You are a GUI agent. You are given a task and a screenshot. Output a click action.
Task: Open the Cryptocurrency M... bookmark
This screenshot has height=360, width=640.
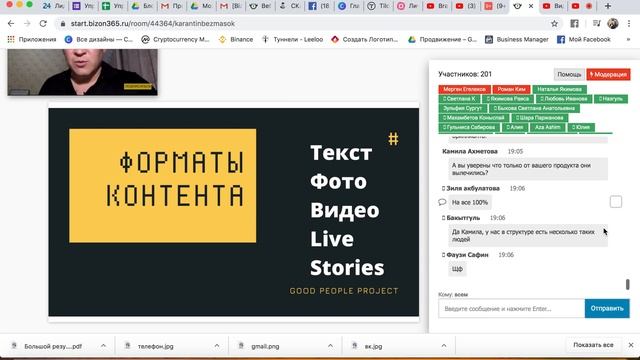click(175, 40)
